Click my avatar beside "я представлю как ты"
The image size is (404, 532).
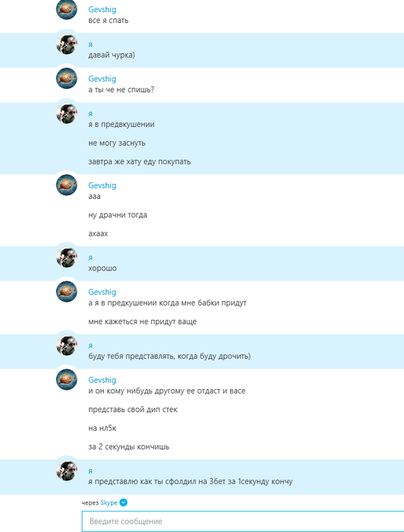tap(66, 470)
